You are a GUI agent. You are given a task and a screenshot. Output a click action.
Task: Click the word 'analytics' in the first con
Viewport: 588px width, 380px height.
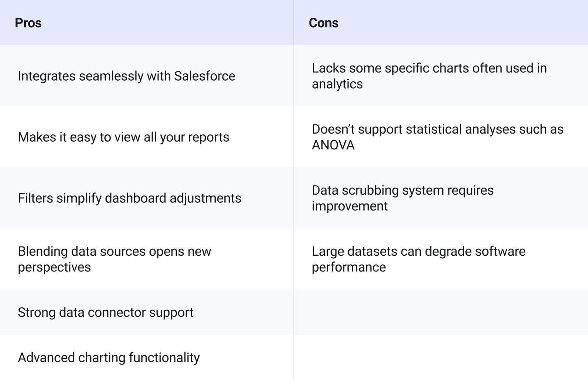tap(337, 84)
